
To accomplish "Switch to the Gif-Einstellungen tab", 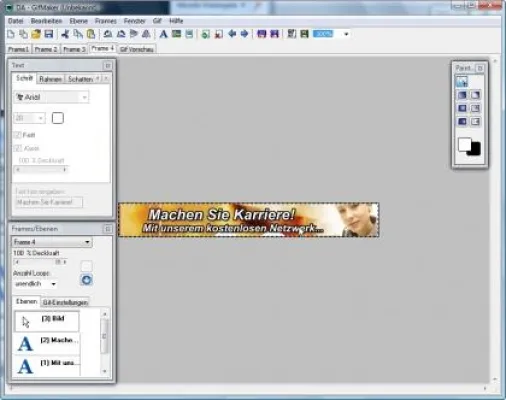I will coord(65,302).
